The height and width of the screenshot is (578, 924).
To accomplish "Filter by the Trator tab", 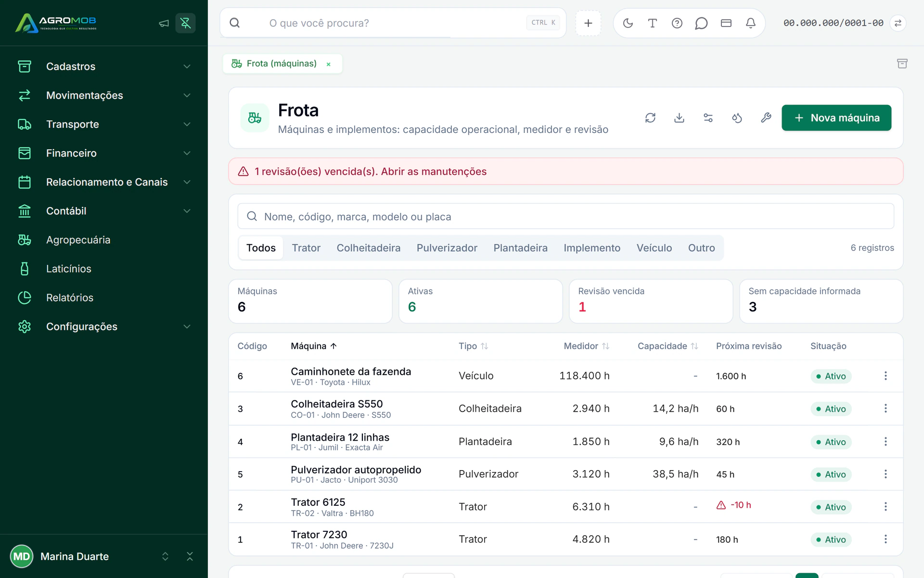I will (x=306, y=248).
